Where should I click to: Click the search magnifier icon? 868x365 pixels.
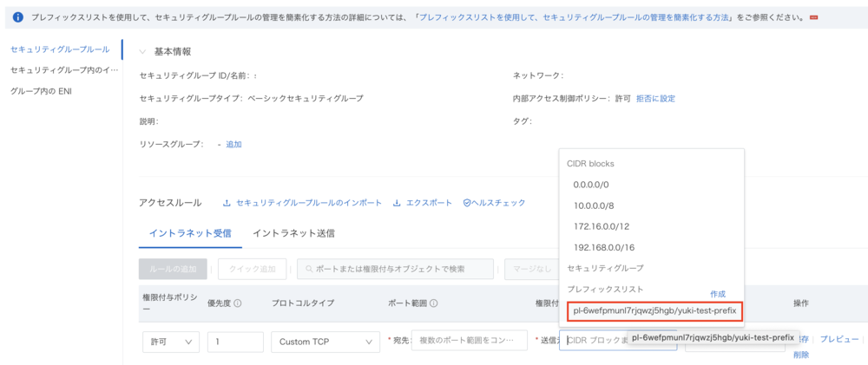(309, 269)
